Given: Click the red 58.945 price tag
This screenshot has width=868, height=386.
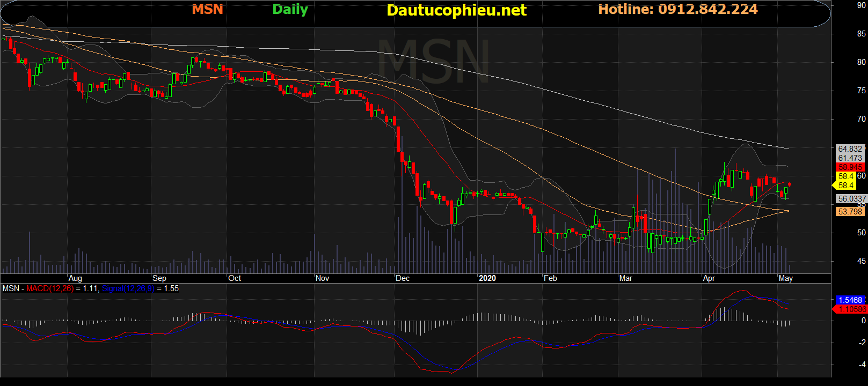Looking at the screenshot, I should 850,167.
